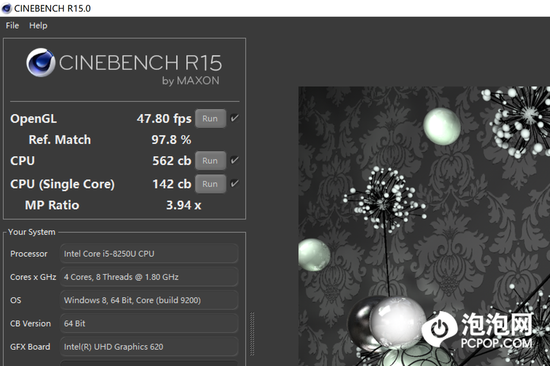
Task: Click the rendered scene preview image
Action: [424, 226]
